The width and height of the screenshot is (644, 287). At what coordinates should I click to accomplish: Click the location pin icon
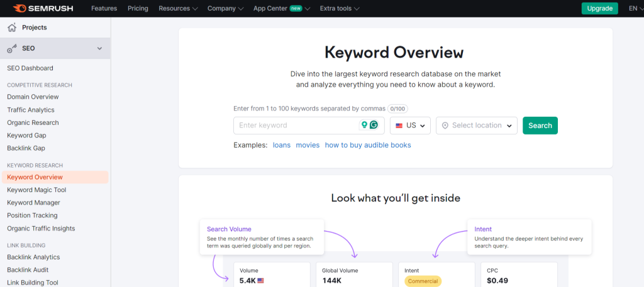pos(445,126)
